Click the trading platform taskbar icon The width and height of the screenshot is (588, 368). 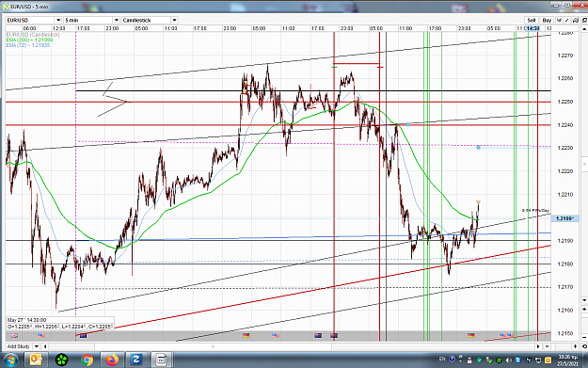coord(161,360)
